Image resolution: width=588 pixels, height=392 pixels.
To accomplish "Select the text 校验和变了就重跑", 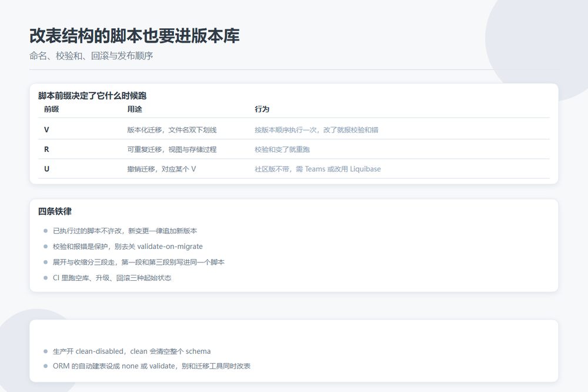I will pos(282,150).
